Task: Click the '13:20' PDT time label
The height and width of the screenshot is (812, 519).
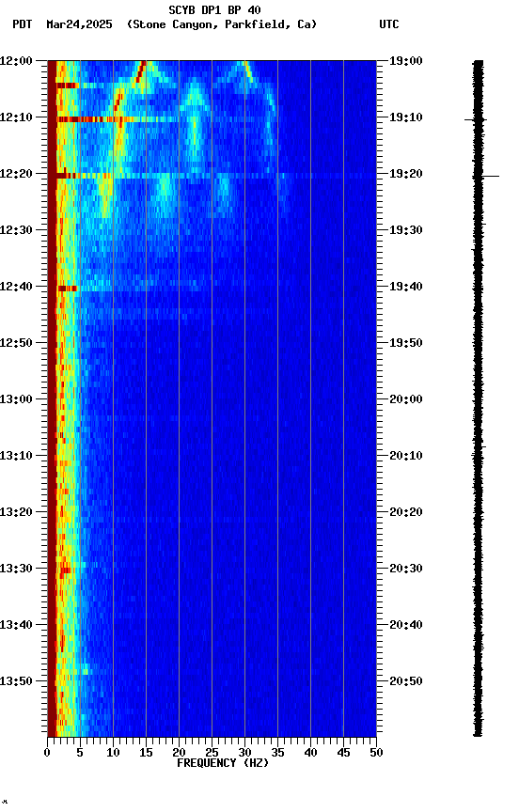Action: coord(16,513)
